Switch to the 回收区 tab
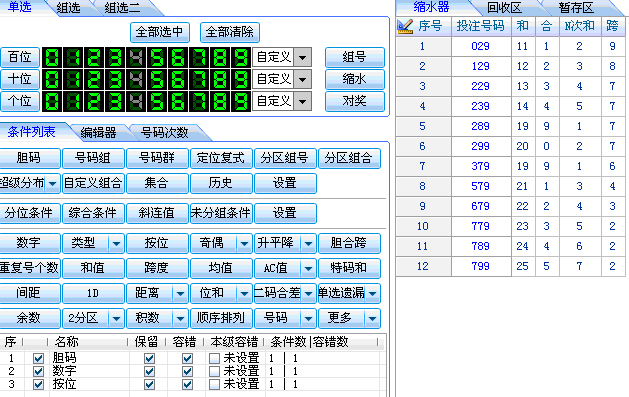Viewport: 629px width, 397px height. click(504, 8)
